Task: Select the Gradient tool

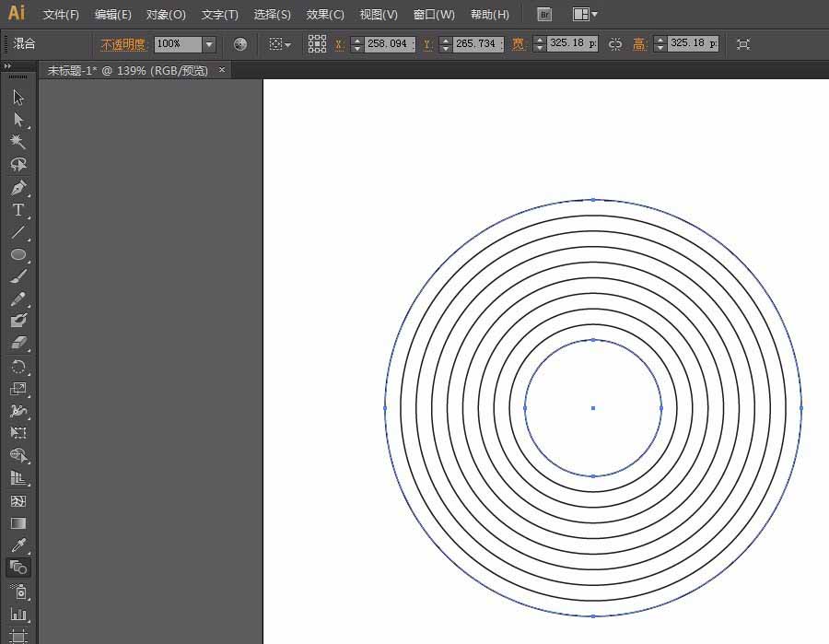Action: click(x=18, y=523)
